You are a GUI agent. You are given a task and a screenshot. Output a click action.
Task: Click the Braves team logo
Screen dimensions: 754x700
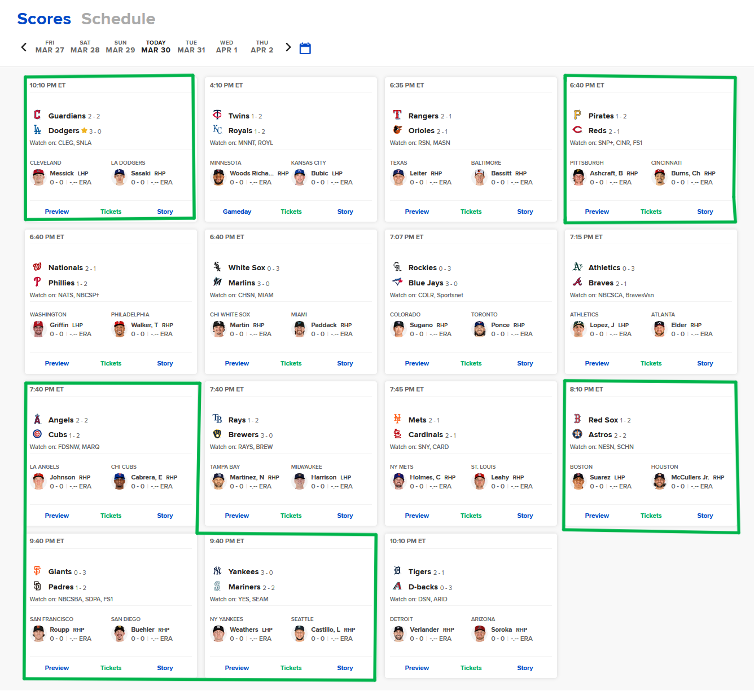(x=577, y=282)
